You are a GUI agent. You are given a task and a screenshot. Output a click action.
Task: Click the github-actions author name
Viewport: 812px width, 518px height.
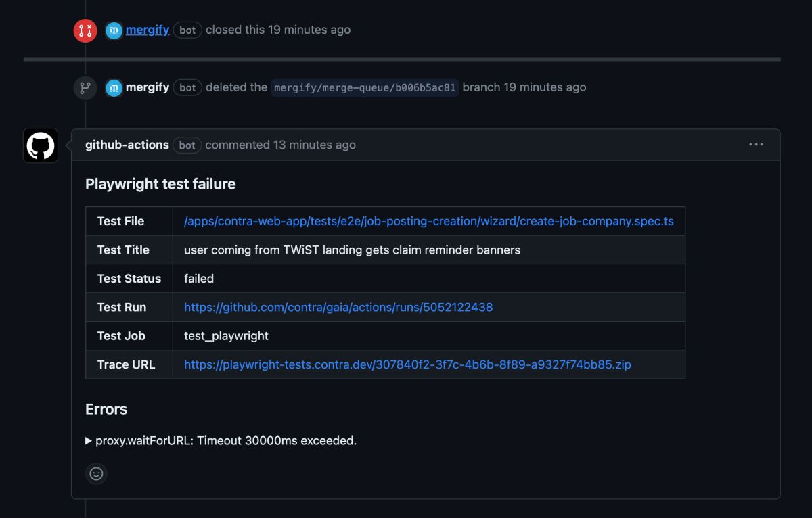click(x=127, y=145)
